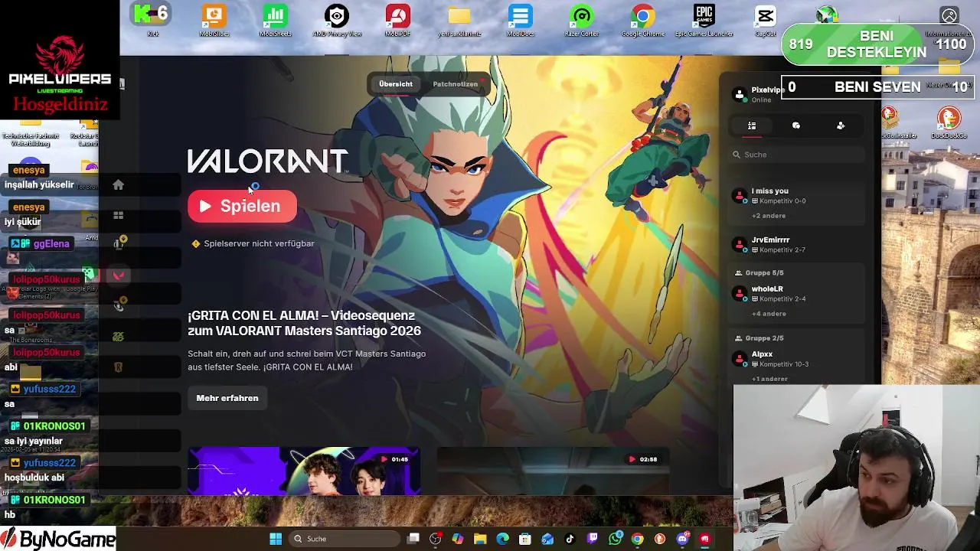The width and height of the screenshot is (980, 551).
Task: Click 'Spielserver nicht verfügbar' status notice
Action: pos(253,243)
